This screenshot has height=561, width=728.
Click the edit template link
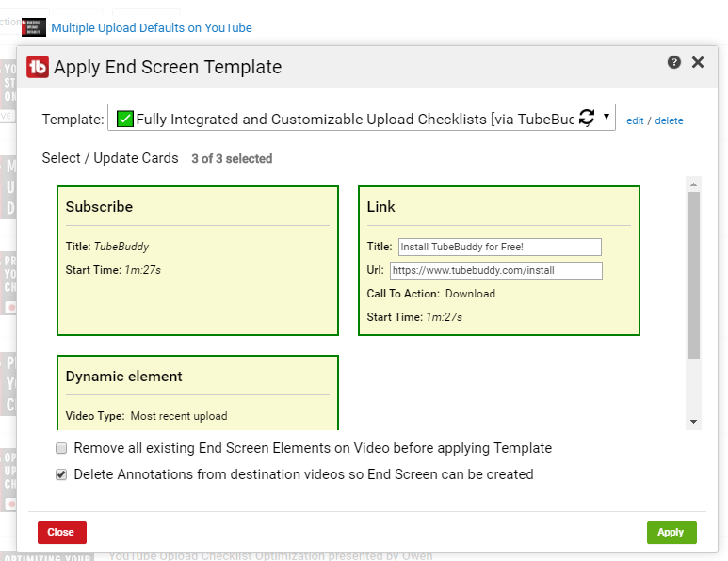tap(635, 120)
